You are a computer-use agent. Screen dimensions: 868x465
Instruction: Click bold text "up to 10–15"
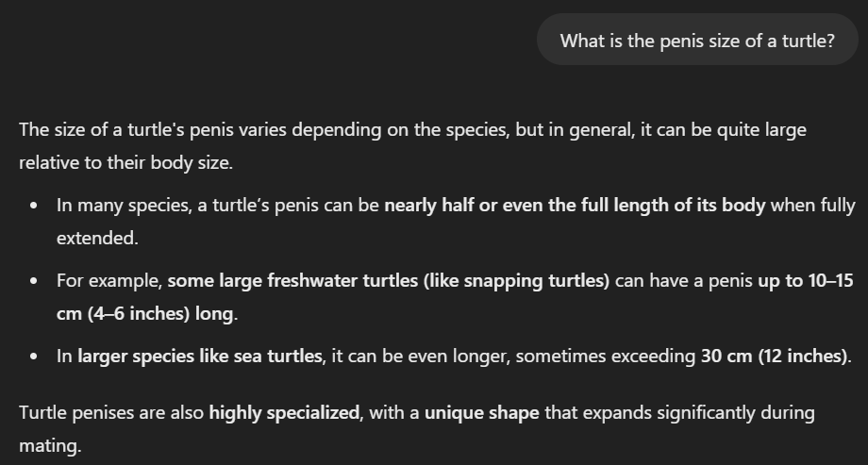[806, 281]
